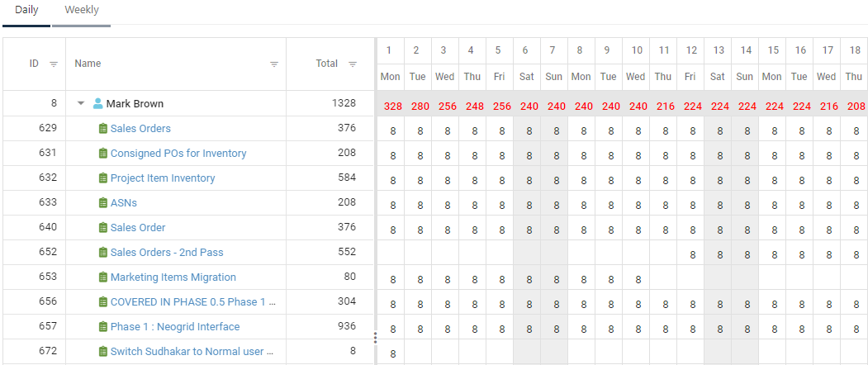Switch to the Daily tab

pos(26,11)
